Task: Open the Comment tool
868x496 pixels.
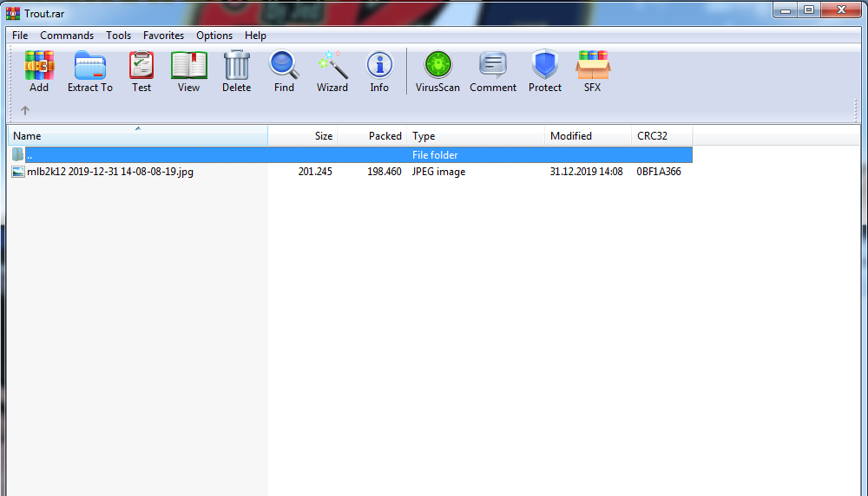Action: [x=493, y=71]
